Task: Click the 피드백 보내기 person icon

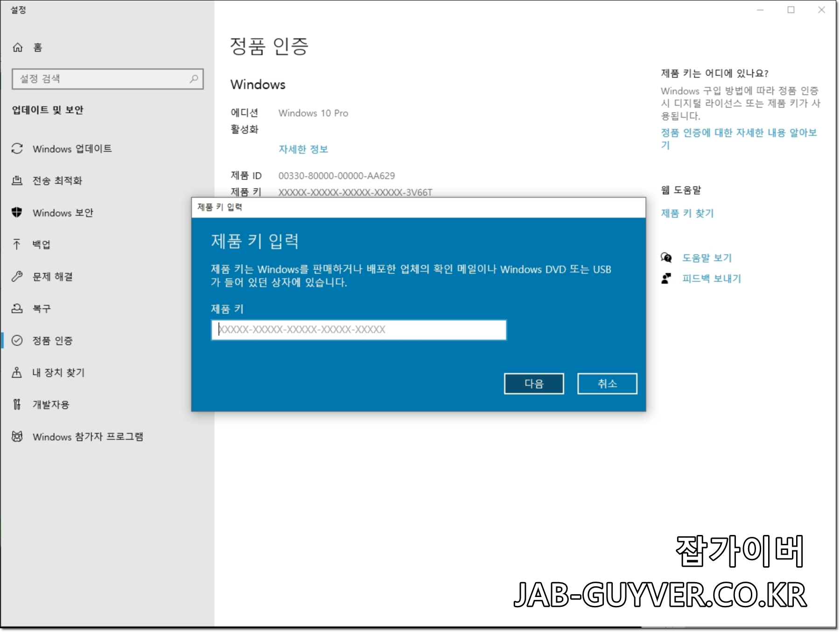Action: pyautogui.click(x=666, y=278)
